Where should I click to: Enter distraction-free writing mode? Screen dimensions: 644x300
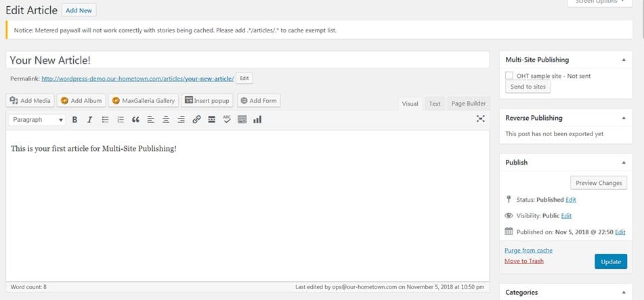click(481, 119)
